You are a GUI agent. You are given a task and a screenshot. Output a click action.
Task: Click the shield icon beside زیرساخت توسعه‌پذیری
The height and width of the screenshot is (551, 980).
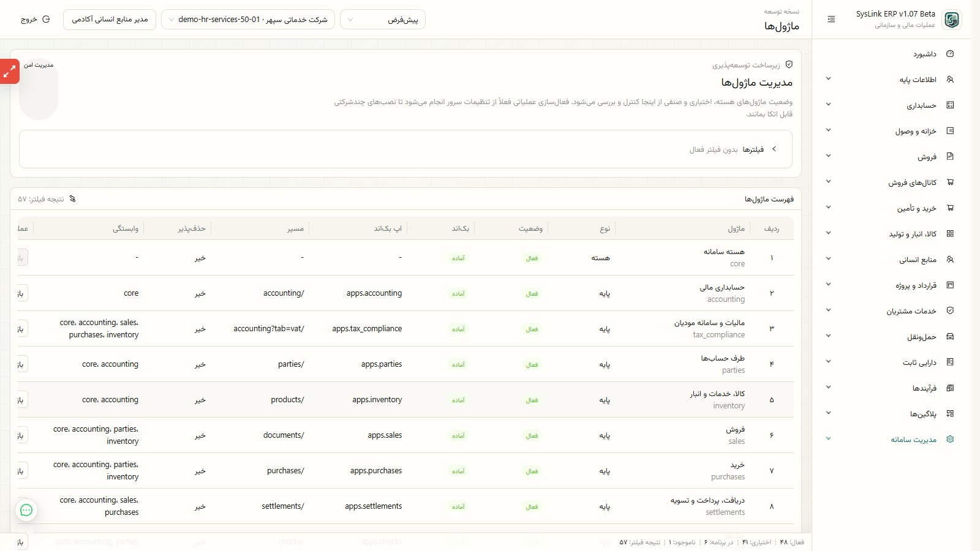(789, 64)
